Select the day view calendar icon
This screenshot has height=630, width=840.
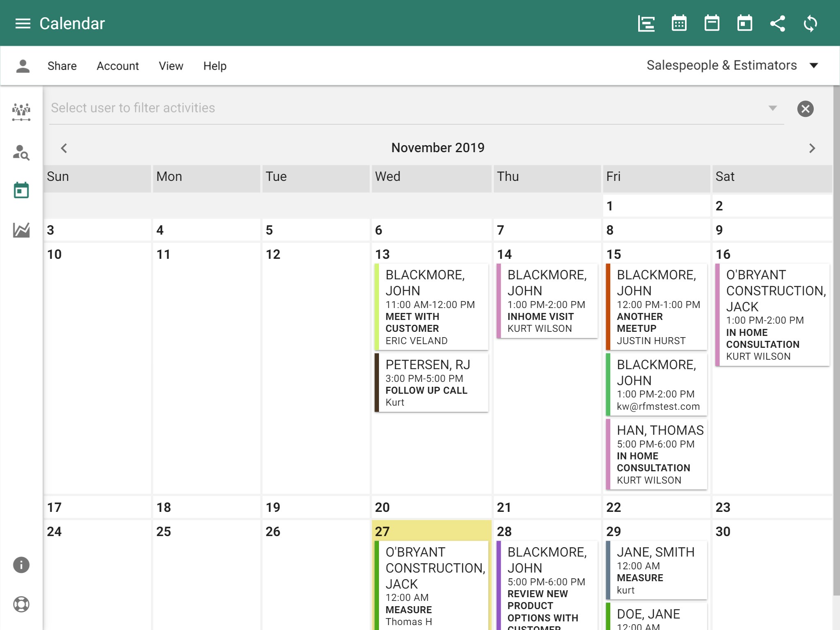(x=745, y=23)
